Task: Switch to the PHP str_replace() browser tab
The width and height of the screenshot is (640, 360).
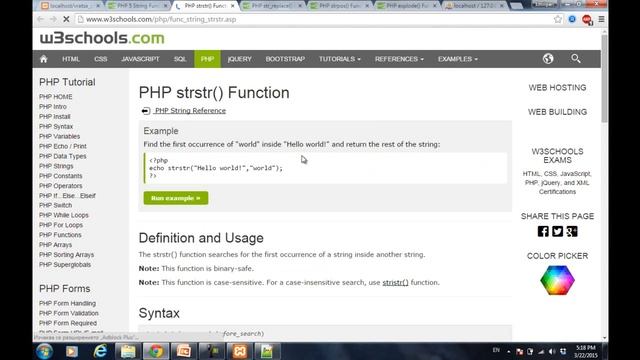Action: tap(271, 6)
